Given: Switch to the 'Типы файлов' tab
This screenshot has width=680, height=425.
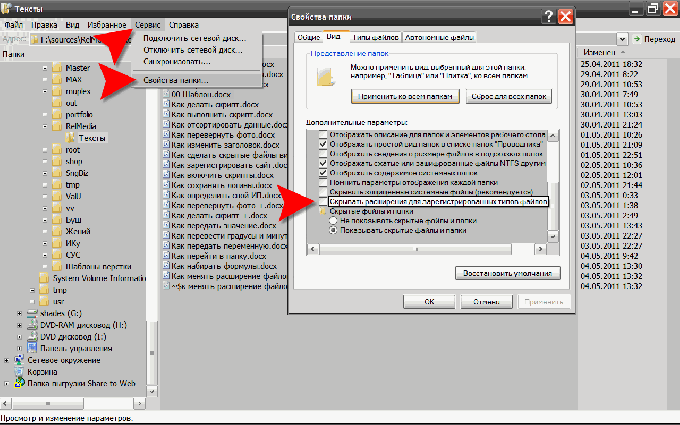Looking at the screenshot, I should tap(367, 37).
